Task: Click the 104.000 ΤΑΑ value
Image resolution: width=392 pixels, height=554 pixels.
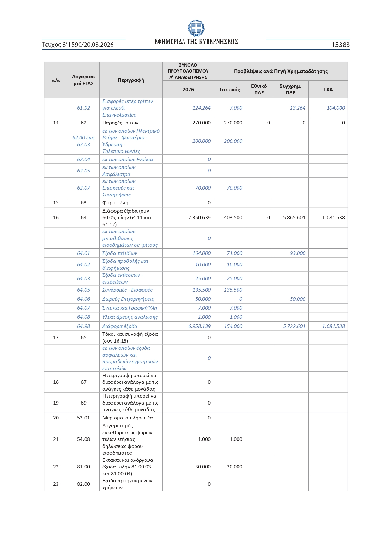Action: tap(335, 108)
